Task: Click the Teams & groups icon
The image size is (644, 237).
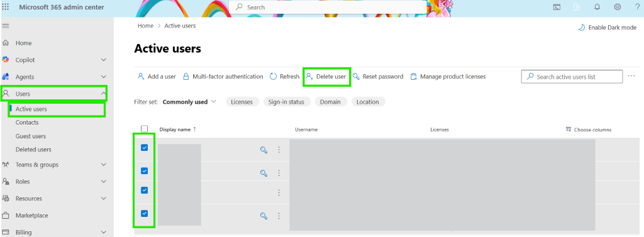Action: (x=6, y=164)
